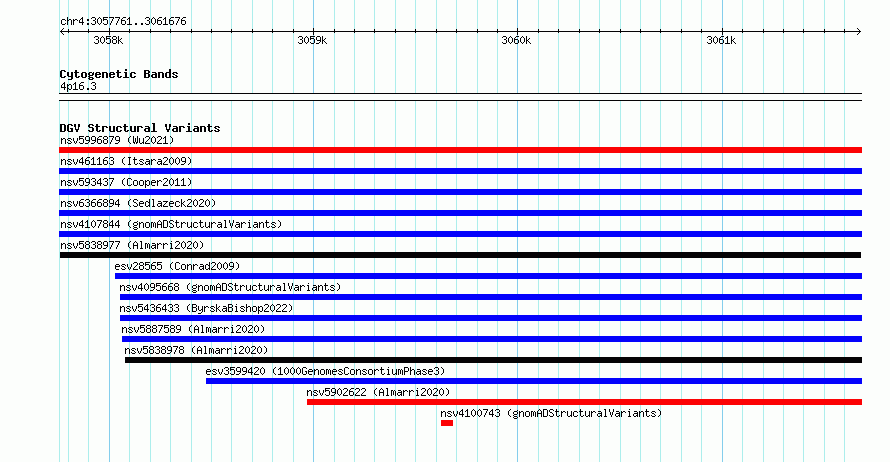Screen dimensions: 890x462
Task: Open nsv4100743 (gnomADStructuralVariants) label
Action: [551, 413]
